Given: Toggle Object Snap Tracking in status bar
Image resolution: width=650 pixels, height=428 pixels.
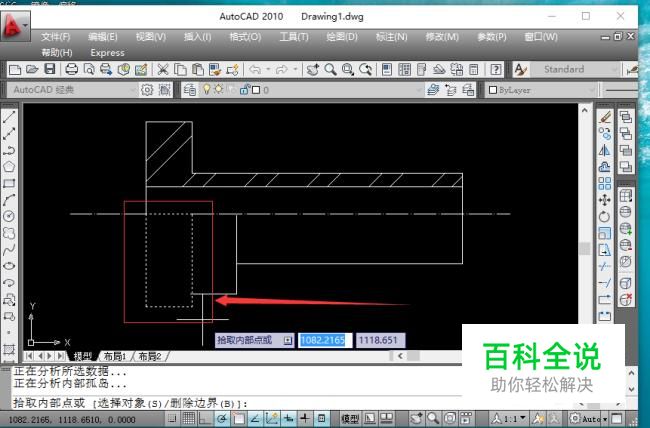Looking at the screenshot, I should [255, 418].
